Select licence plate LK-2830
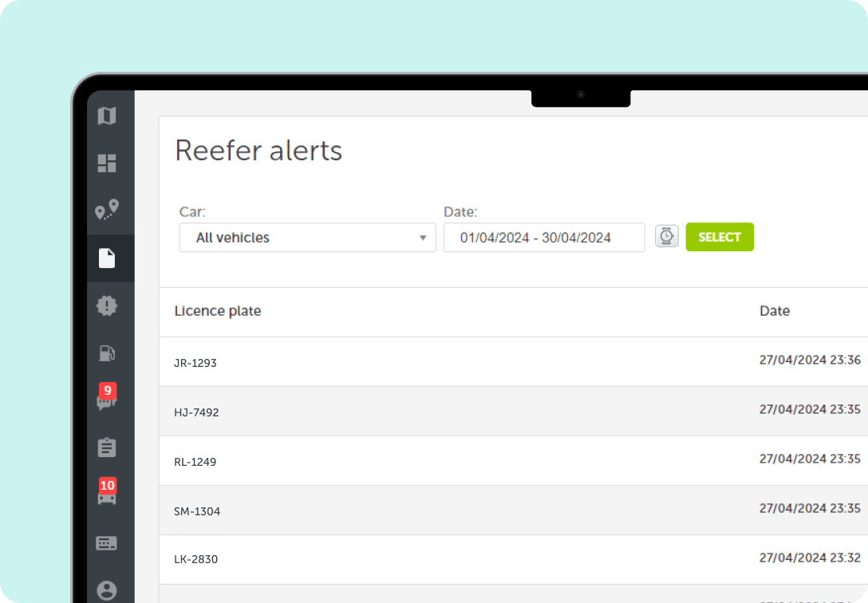Screen dimensions: 868x603 [196, 559]
